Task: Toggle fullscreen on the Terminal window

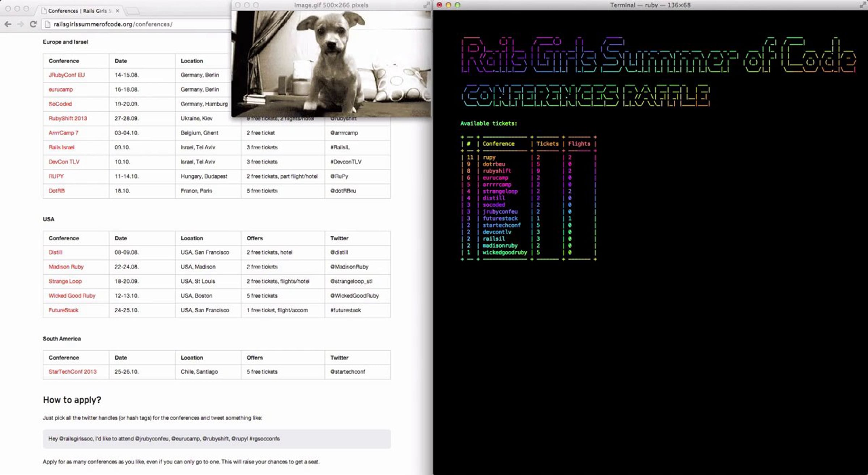Action: pos(863,5)
